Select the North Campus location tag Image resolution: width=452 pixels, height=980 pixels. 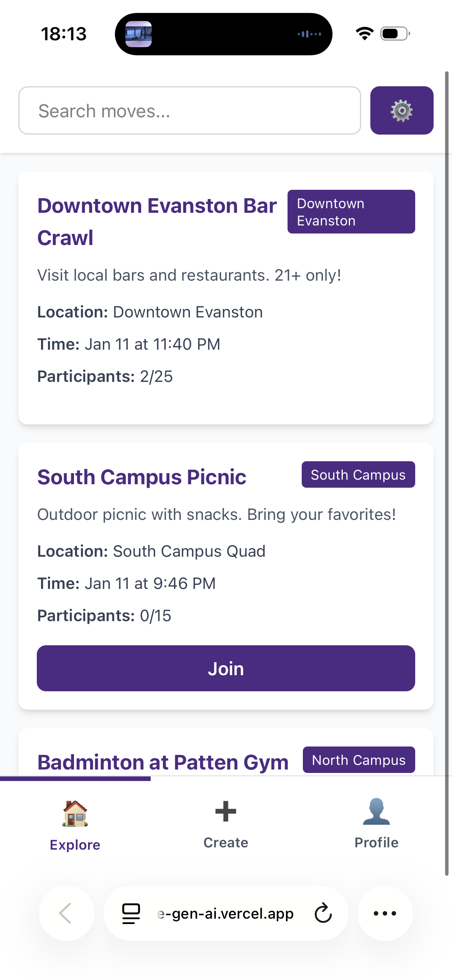359,760
